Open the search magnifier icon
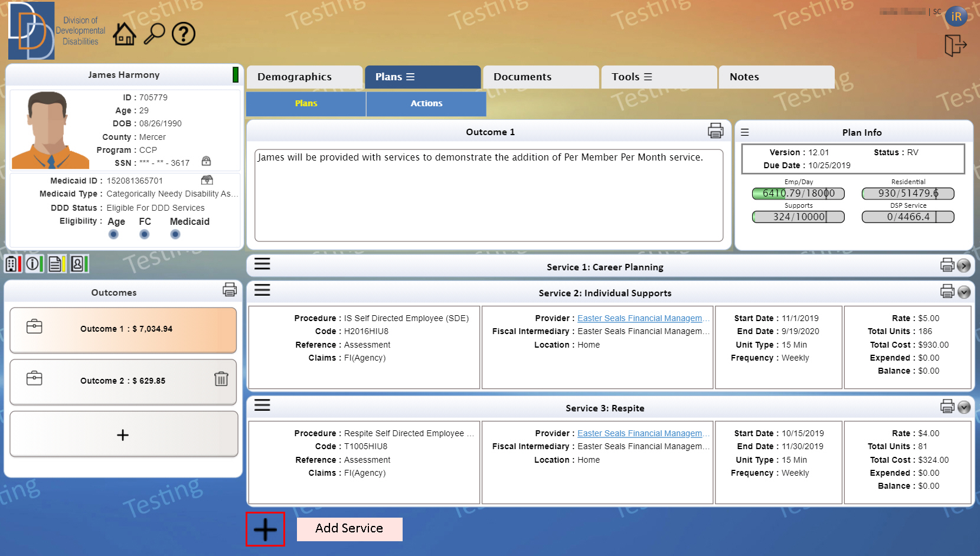The width and height of the screenshot is (980, 556). pos(154,34)
